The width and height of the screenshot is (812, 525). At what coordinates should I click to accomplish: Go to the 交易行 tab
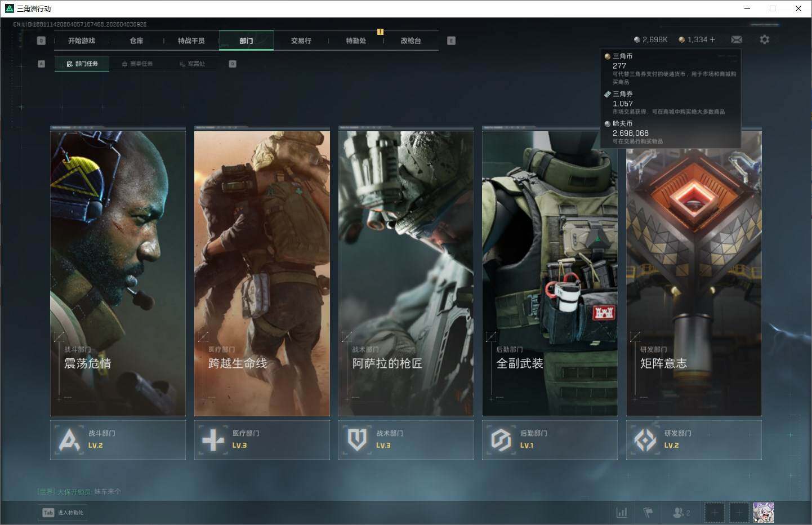(301, 41)
